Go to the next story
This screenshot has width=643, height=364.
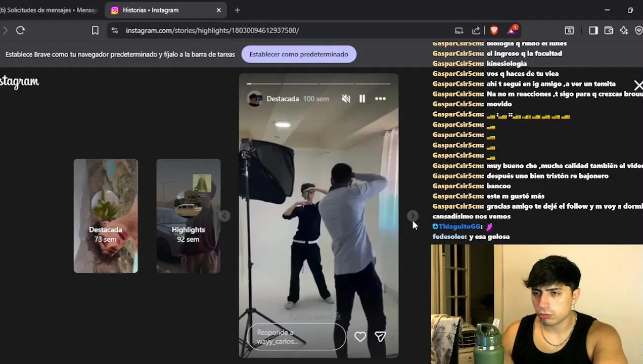coord(412,216)
